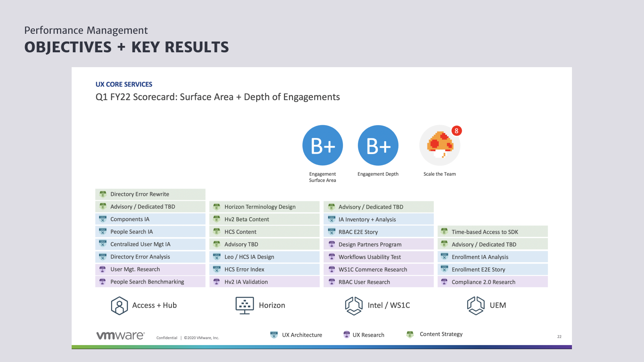Click the pixel mushroom Scale the Team icon
644x362 pixels.
440,145
